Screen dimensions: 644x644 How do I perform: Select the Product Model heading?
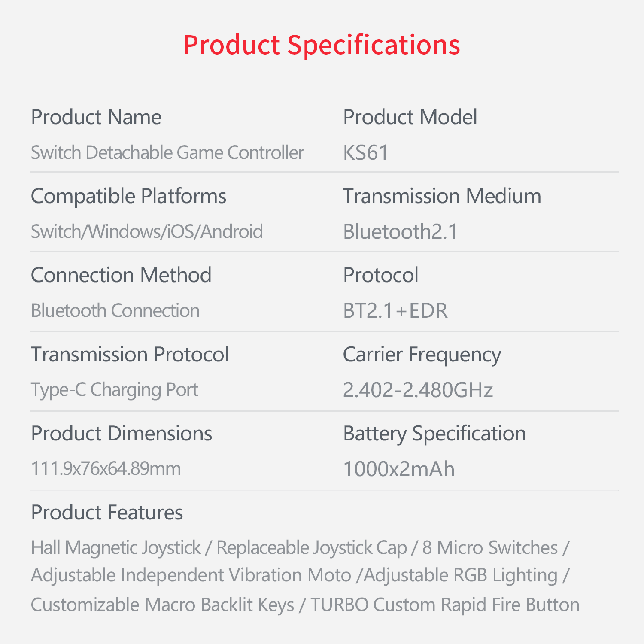click(x=410, y=117)
